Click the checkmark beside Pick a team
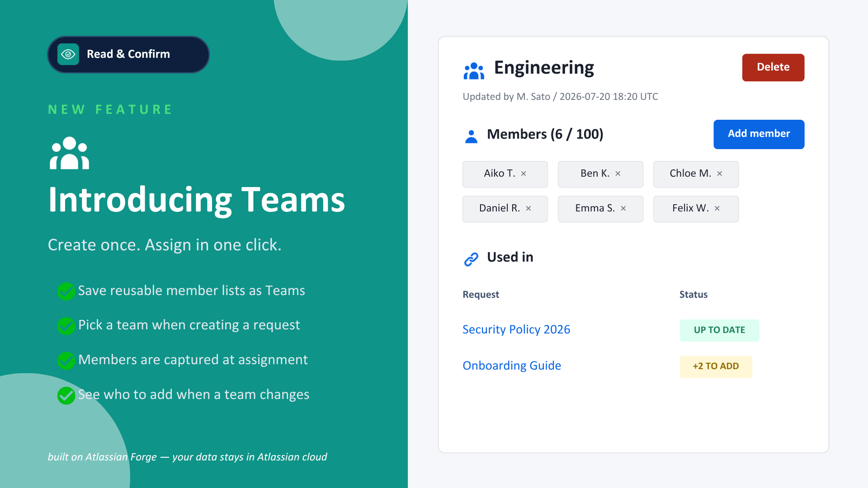Image resolution: width=868 pixels, height=488 pixels. (x=66, y=326)
